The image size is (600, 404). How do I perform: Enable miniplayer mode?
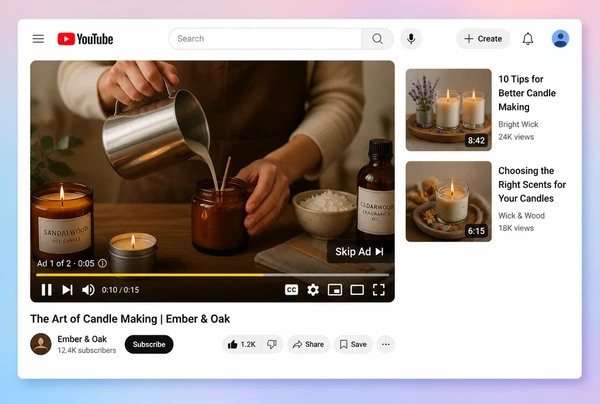[335, 290]
